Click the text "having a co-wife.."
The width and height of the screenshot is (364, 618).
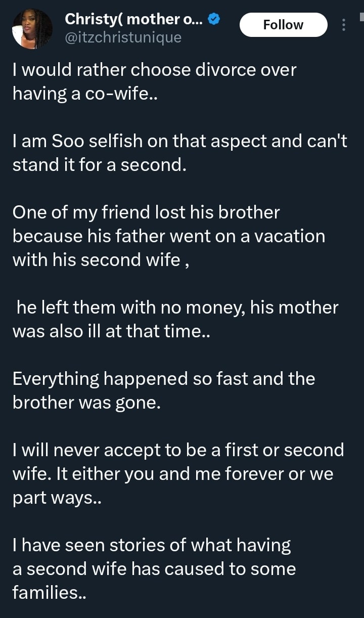[85, 94]
